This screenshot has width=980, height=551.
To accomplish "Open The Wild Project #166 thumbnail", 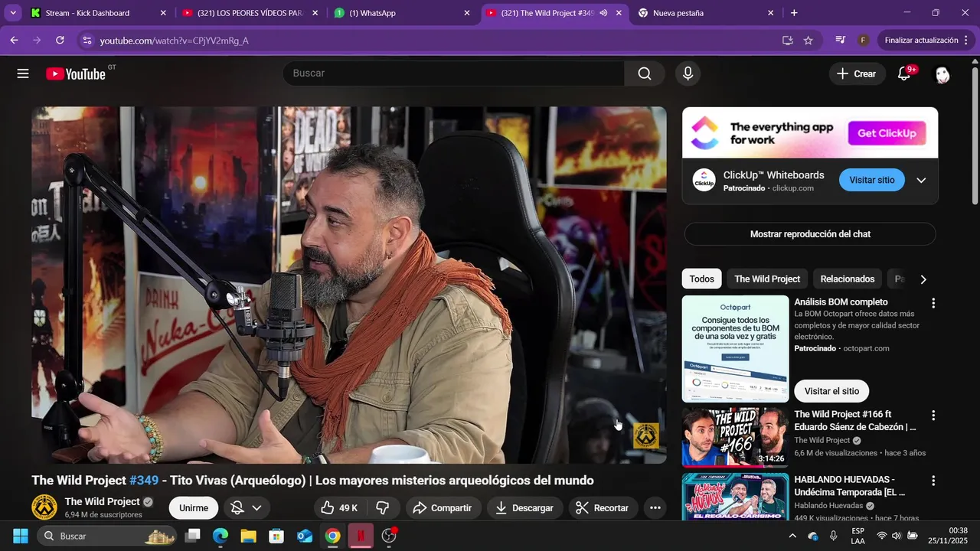I will 735,437.
